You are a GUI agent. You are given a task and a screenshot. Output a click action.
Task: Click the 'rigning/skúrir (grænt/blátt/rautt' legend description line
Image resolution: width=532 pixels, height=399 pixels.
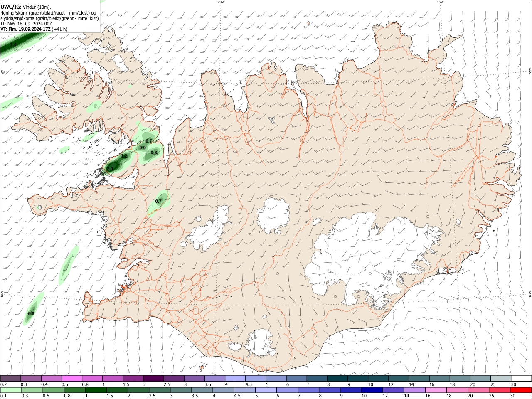(x=48, y=13)
